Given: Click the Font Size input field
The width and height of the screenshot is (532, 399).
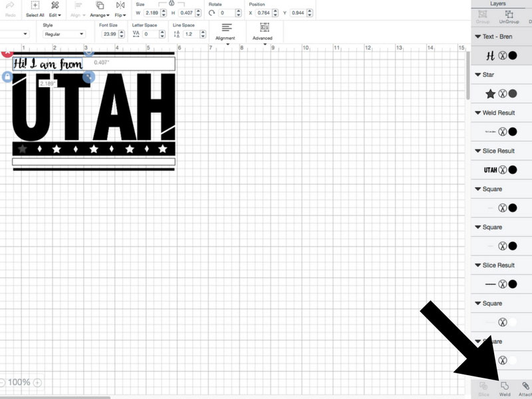Looking at the screenshot, I should [110, 34].
